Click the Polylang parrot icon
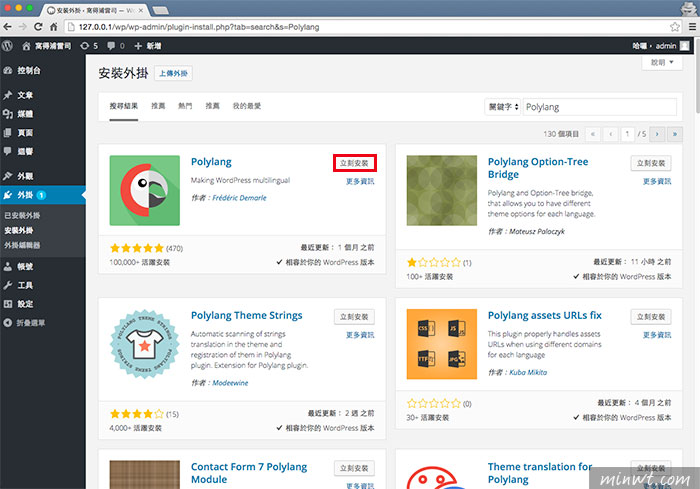This screenshot has width=700, height=489. point(145,190)
